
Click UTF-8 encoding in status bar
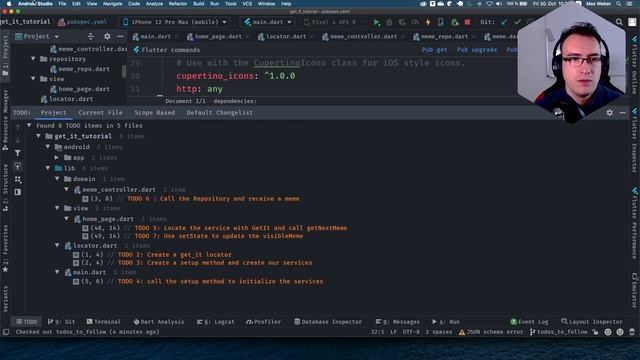coord(411,332)
